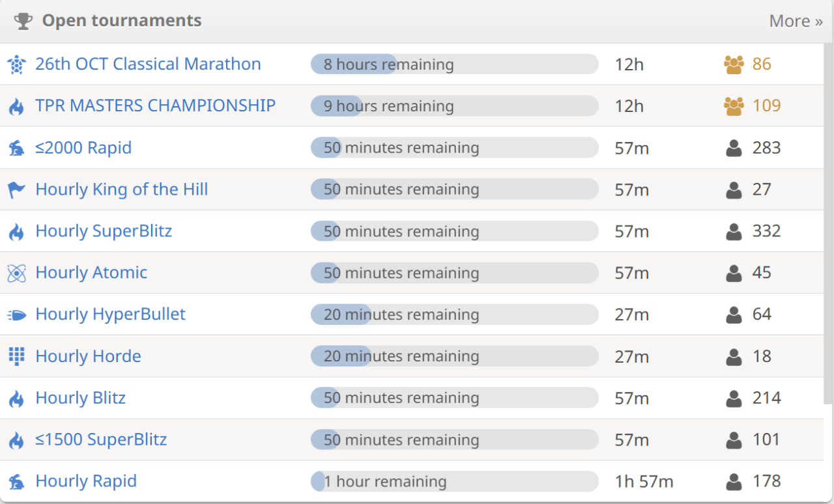834x504 pixels.
Task: Open the More » tournaments link
Action: [x=796, y=21]
